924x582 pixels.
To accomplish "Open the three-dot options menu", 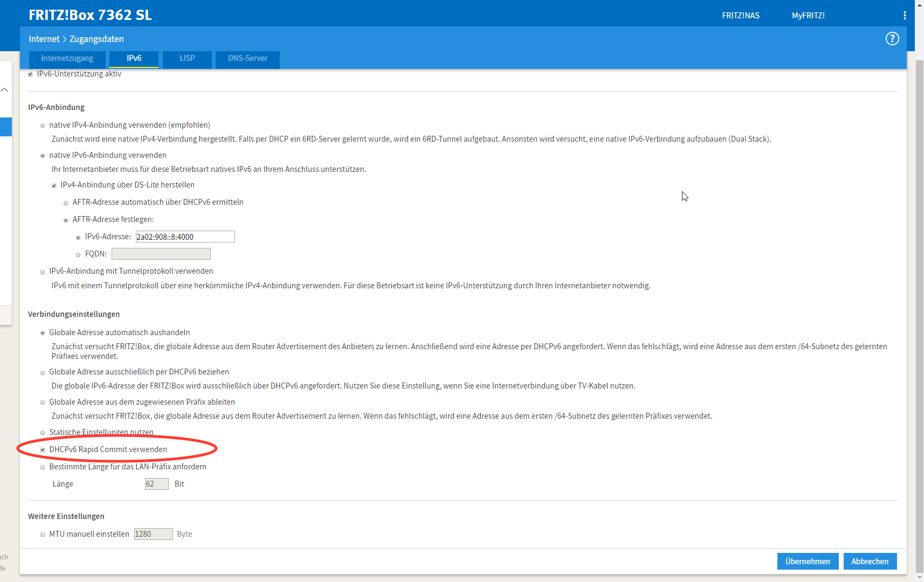I will click(905, 16).
